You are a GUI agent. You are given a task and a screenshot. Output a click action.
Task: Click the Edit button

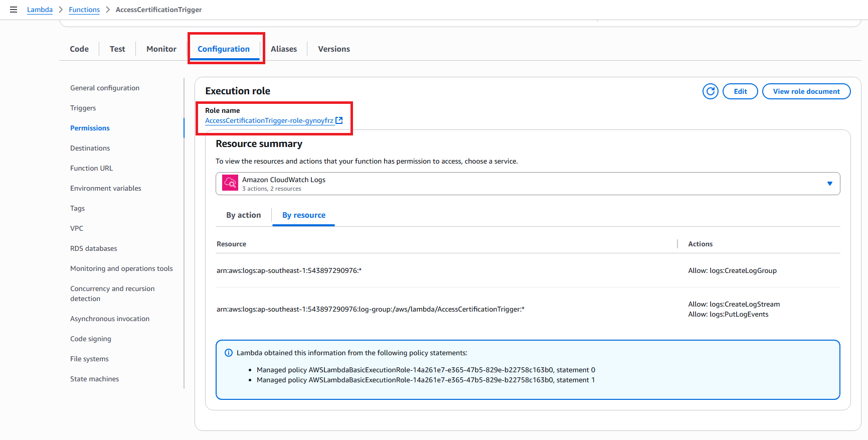740,91
